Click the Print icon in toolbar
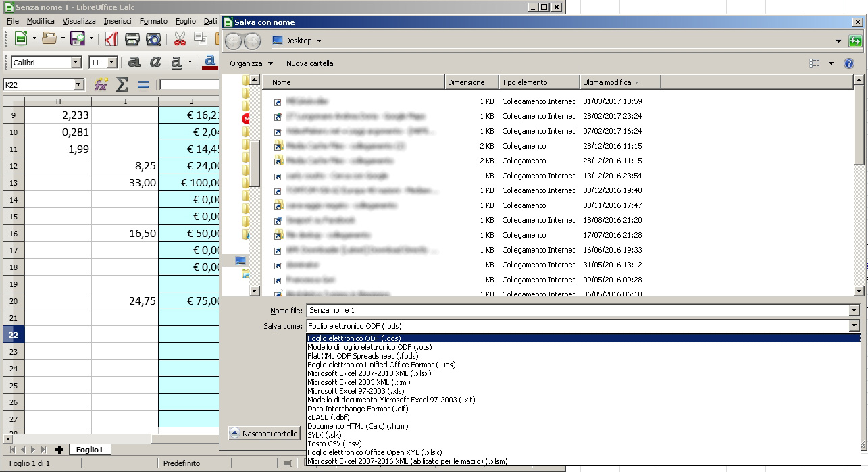The height and width of the screenshot is (472, 868). coord(132,39)
